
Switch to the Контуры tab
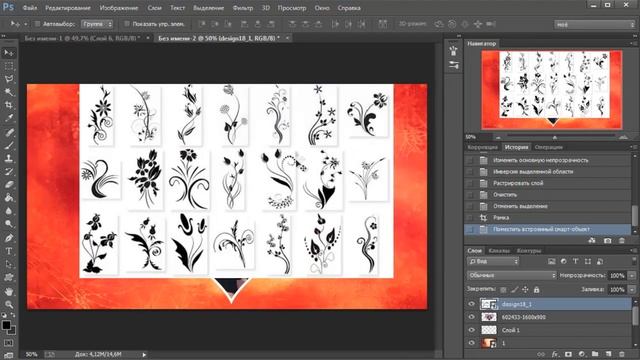529,251
